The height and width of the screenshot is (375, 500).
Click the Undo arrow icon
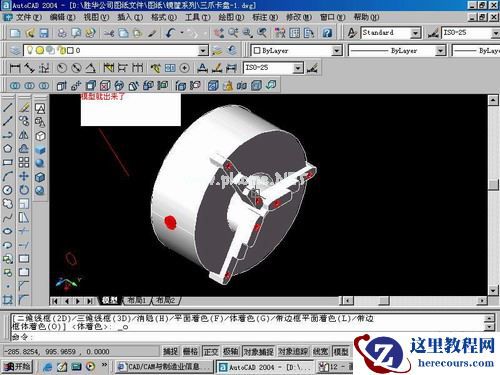(x=171, y=33)
